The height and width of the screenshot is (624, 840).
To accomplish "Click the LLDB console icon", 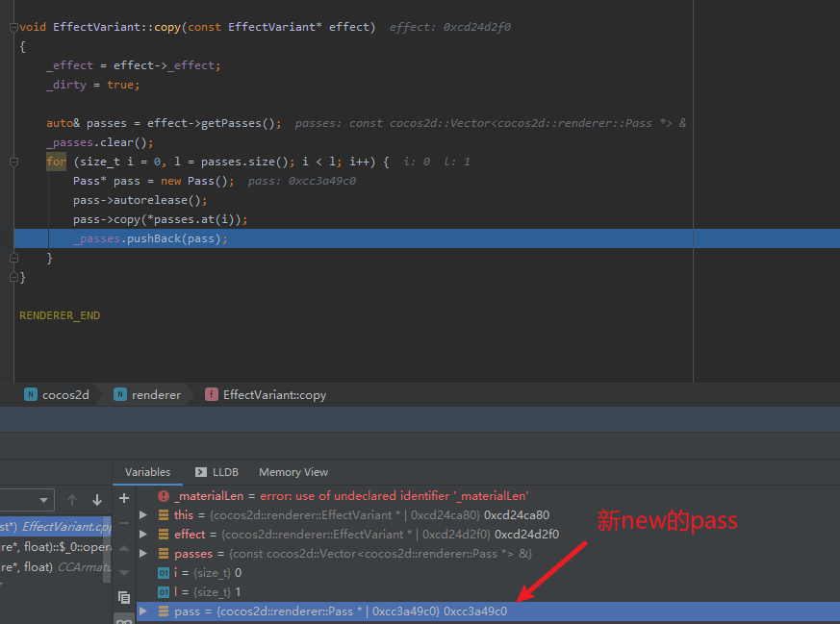I will [x=201, y=472].
